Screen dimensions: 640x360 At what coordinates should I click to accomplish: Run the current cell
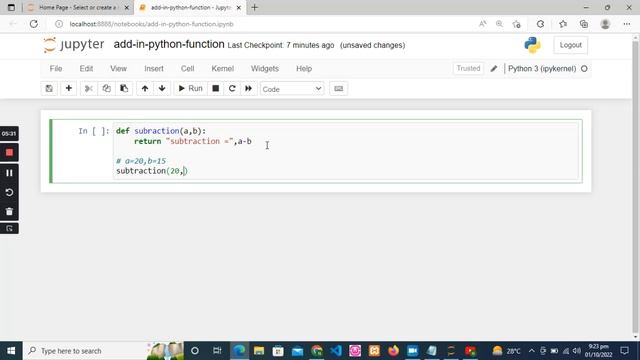(190, 89)
